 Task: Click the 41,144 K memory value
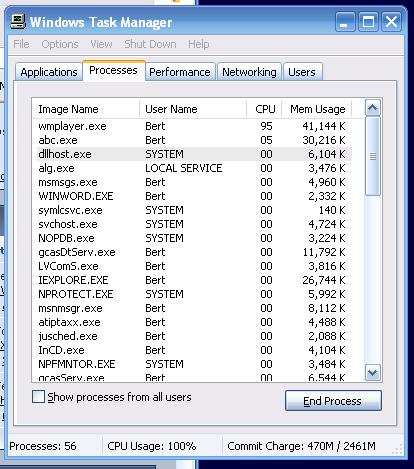pos(324,126)
